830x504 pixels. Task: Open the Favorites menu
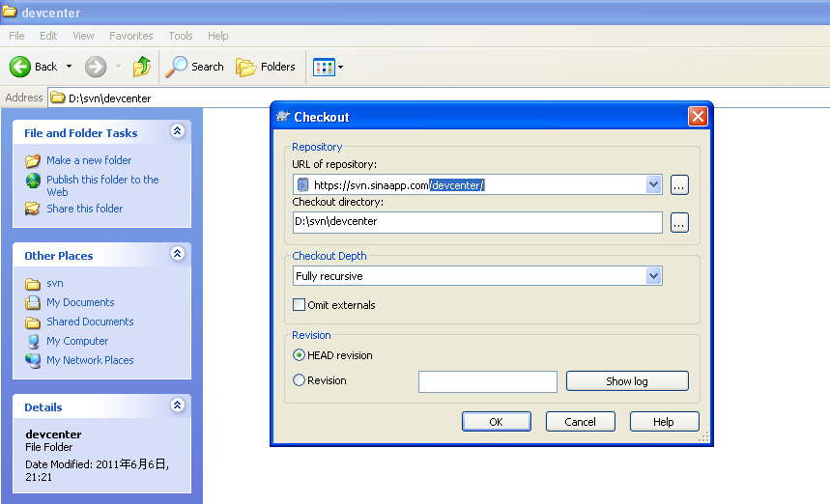click(x=130, y=36)
